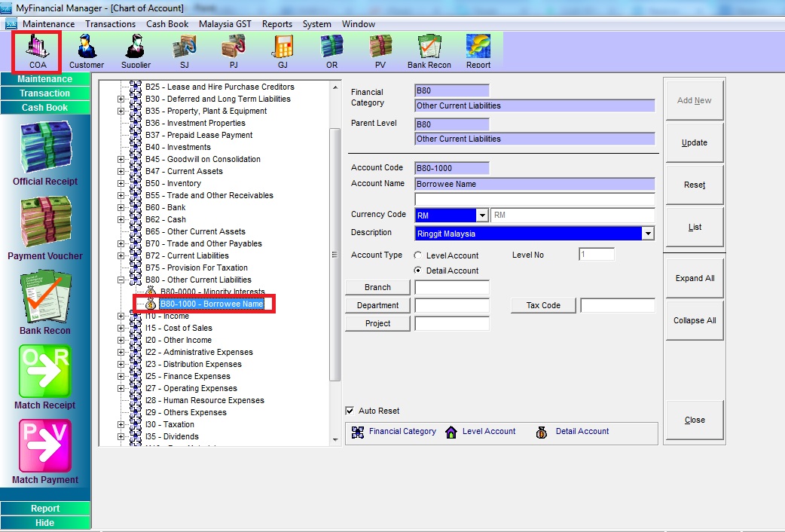The image size is (785, 532).
Task: Open the Currency Code dropdown
Action: (x=482, y=216)
